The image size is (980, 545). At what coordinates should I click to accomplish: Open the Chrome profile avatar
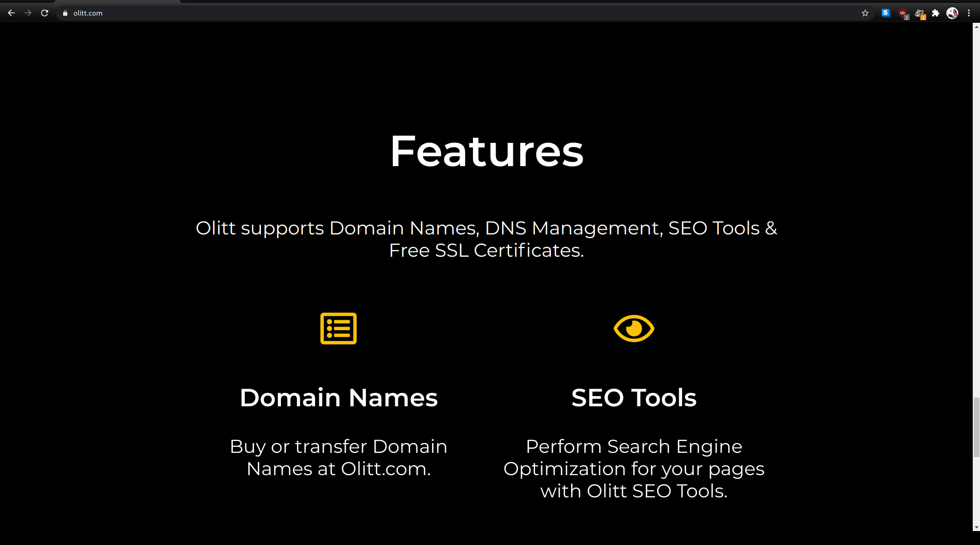(x=952, y=13)
